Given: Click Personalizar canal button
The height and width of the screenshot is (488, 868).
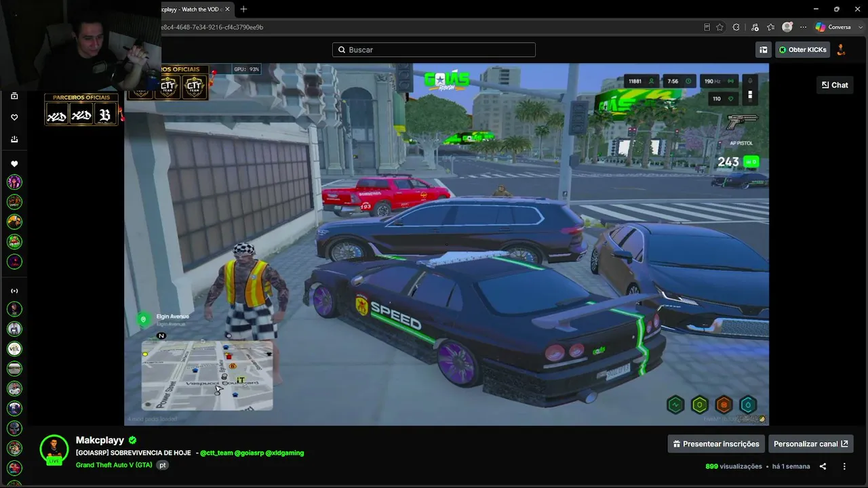Looking at the screenshot, I should (x=810, y=444).
